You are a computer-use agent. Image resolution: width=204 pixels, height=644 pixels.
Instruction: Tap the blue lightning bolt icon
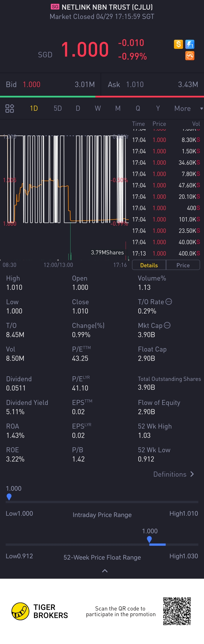pyautogui.click(x=190, y=44)
